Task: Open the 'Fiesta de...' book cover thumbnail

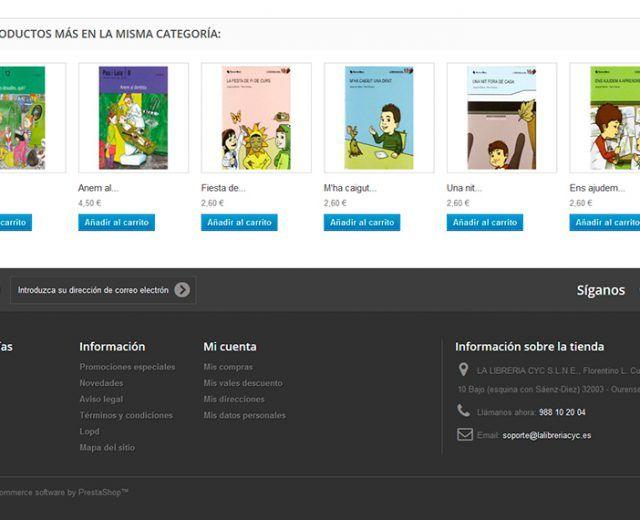Action: [256, 118]
